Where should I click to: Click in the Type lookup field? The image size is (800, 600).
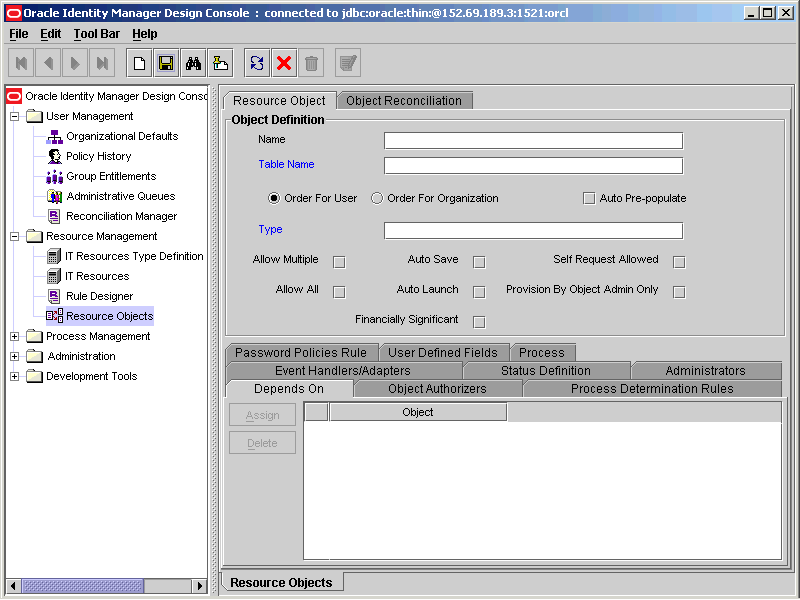click(x=533, y=231)
